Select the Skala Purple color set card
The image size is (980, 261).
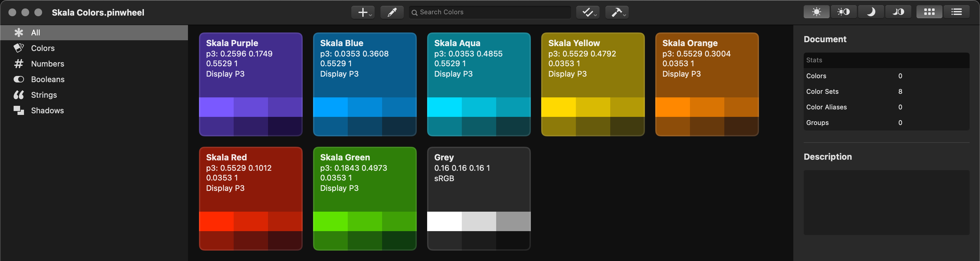(x=251, y=84)
